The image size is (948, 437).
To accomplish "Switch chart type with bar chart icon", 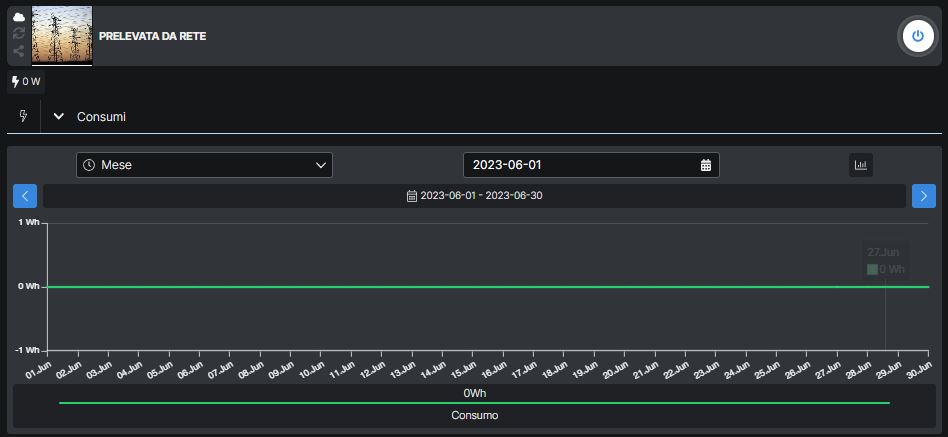I will (861, 165).
